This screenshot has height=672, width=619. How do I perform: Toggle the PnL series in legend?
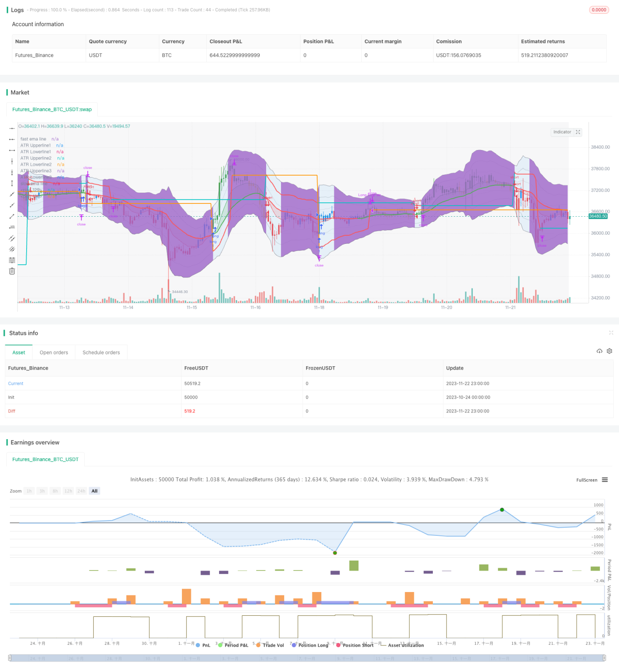tap(203, 645)
